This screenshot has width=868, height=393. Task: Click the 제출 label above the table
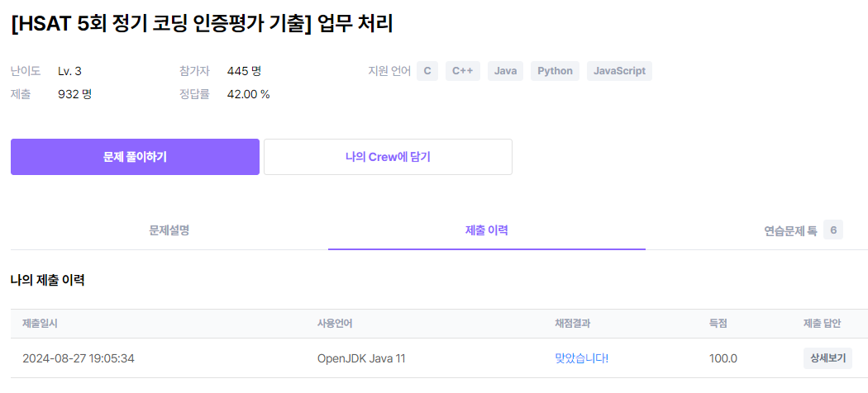21,94
